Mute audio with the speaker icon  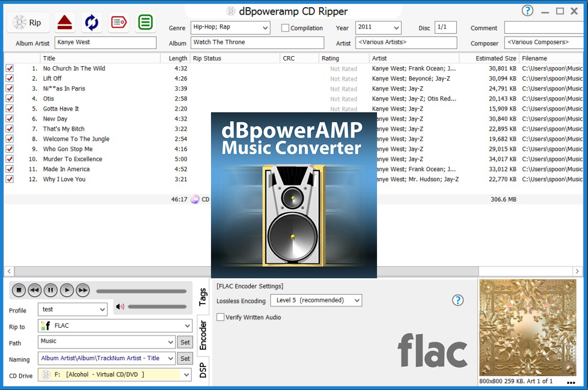click(x=120, y=307)
